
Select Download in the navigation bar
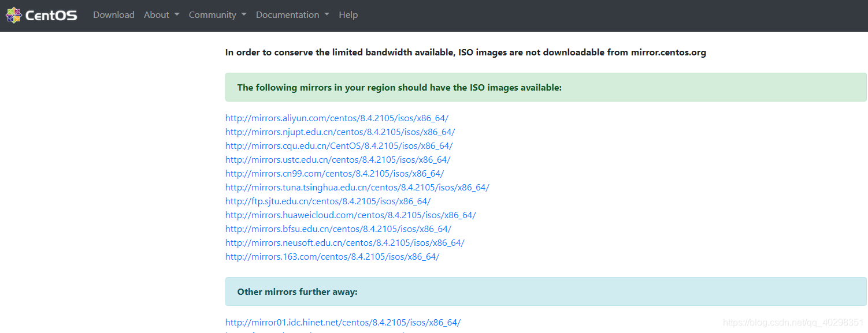pos(113,14)
